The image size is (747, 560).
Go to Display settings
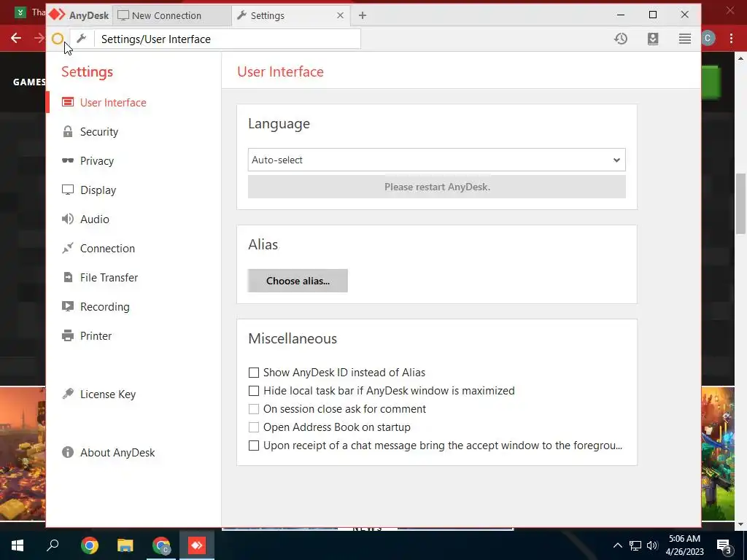coord(98,190)
